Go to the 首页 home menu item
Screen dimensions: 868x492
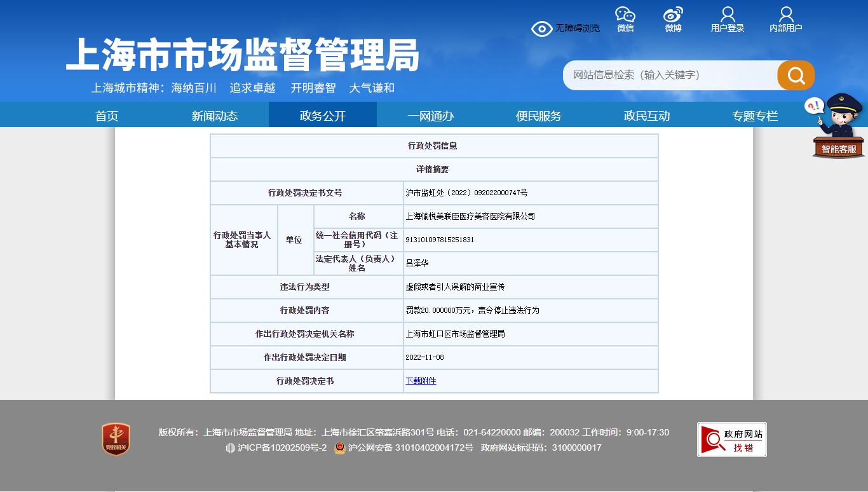[x=107, y=116]
